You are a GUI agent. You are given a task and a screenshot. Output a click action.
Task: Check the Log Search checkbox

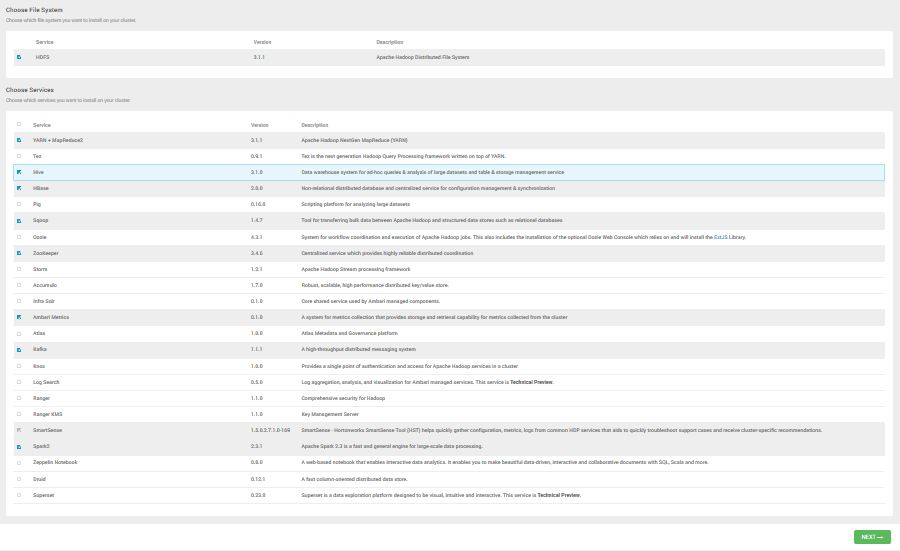pyautogui.click(x=19, y=382)
